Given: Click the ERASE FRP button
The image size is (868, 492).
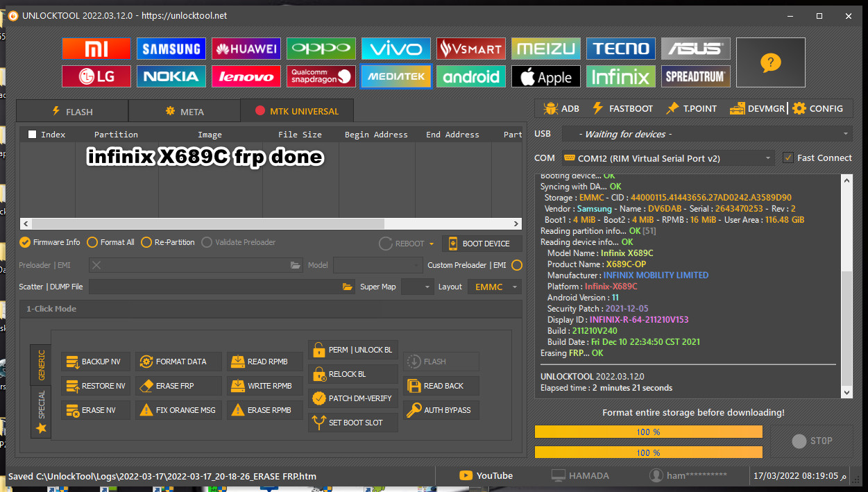Looking at the screenshot, I should click(x=178, y=386).
